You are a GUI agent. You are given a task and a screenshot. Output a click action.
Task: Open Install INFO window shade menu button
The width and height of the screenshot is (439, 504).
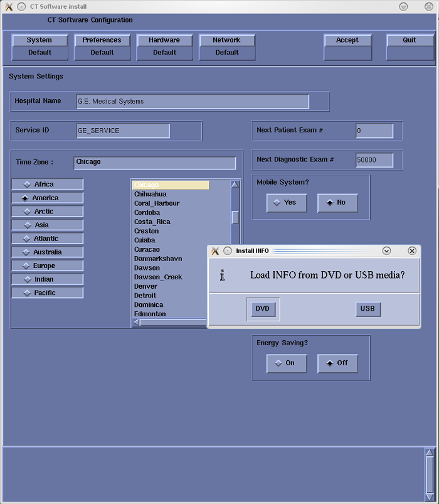386,251
